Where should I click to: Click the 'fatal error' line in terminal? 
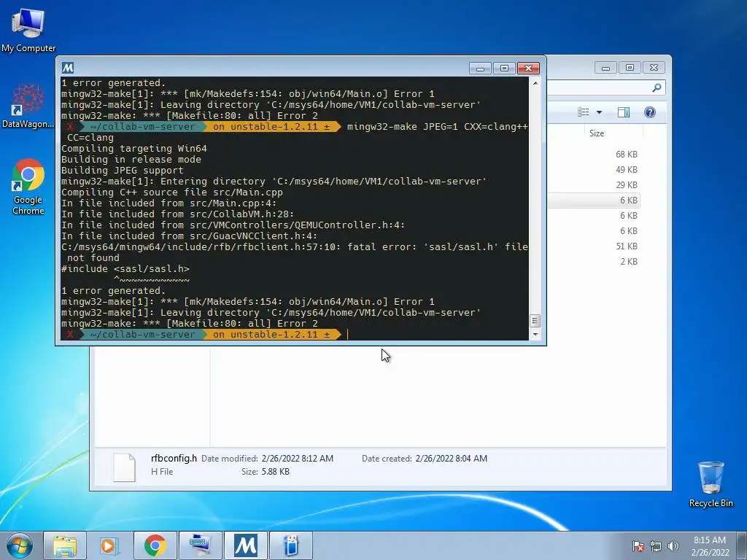[295, 246]
